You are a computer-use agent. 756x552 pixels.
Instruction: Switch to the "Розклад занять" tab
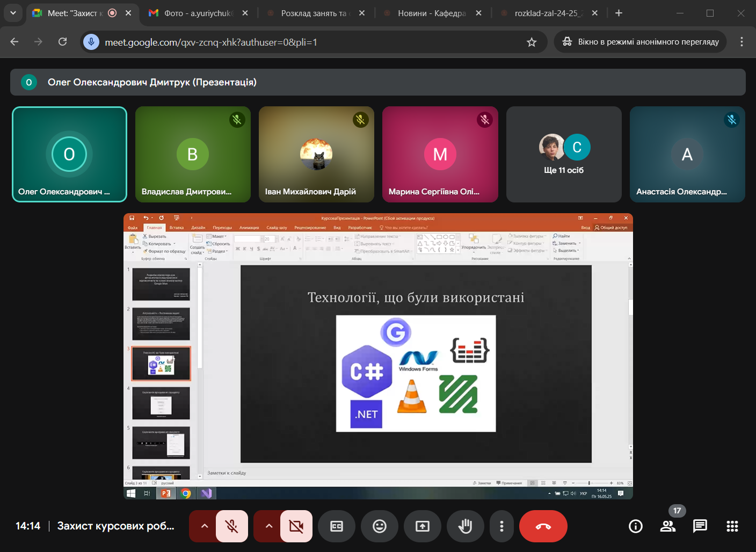pos(314,13)
